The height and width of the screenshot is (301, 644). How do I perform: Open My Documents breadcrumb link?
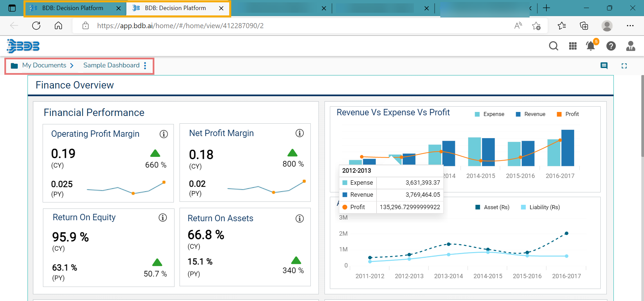(x=44, y=65)
